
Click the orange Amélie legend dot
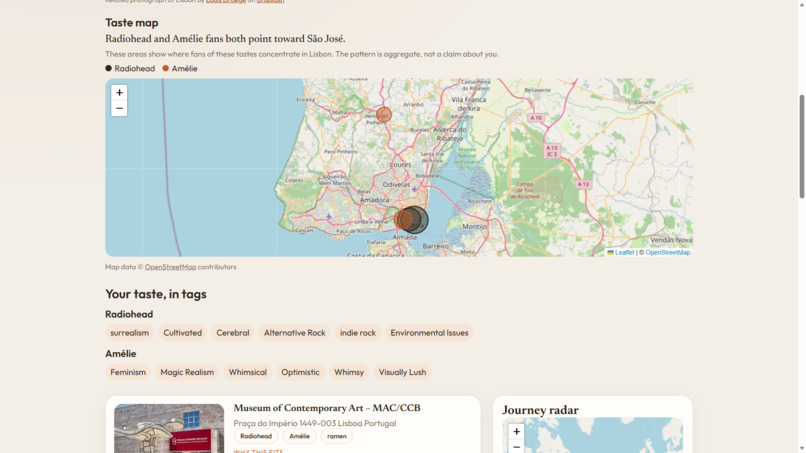(x=166, y=68)
